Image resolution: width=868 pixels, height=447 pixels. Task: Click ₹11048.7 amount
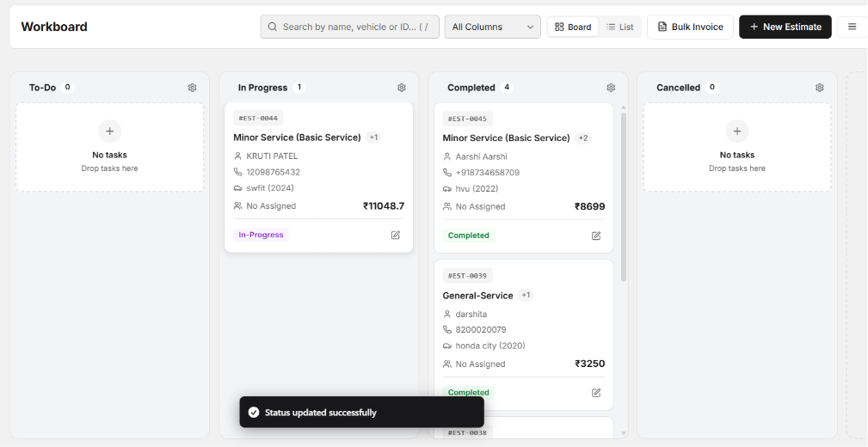click(384, 205)
